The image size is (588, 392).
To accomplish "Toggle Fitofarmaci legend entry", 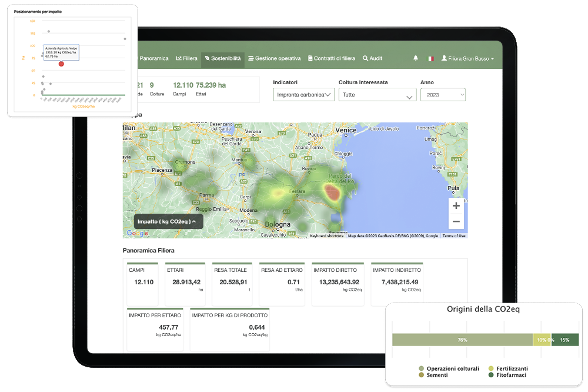I will coord(507,375).
